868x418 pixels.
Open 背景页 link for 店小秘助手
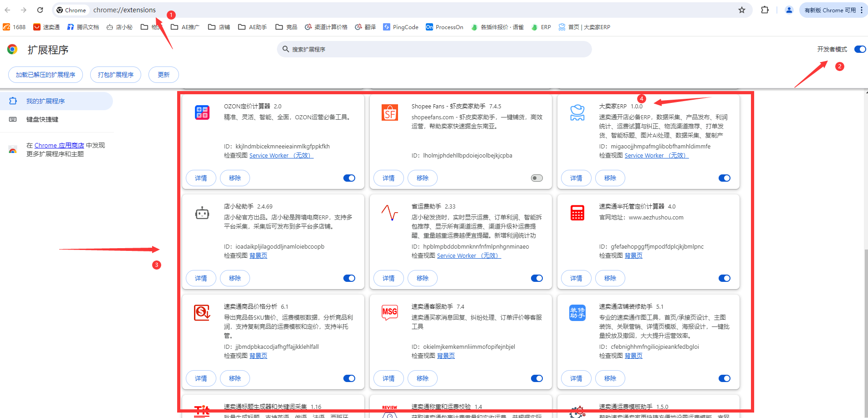pyautogui.click(x=258, y=256)
